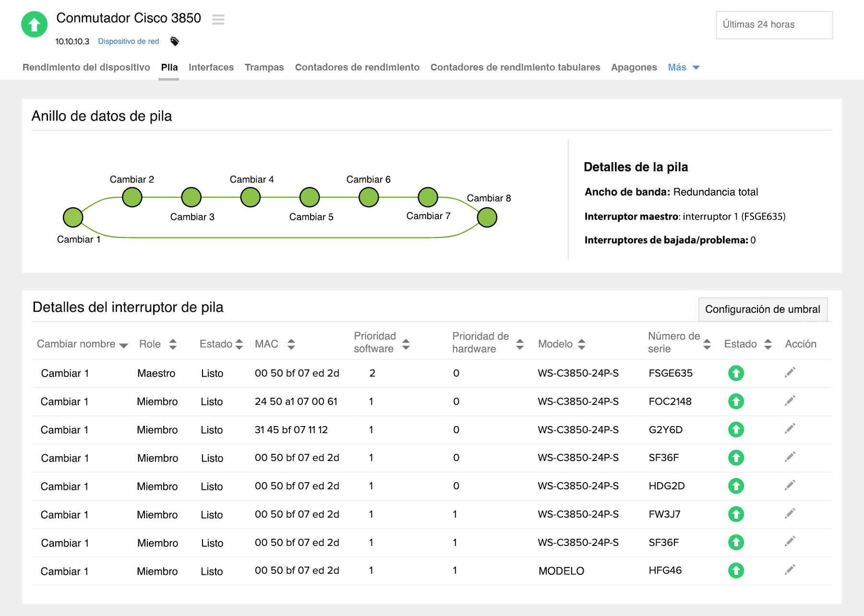Open the Últimas 24 horas time selector

774,24
